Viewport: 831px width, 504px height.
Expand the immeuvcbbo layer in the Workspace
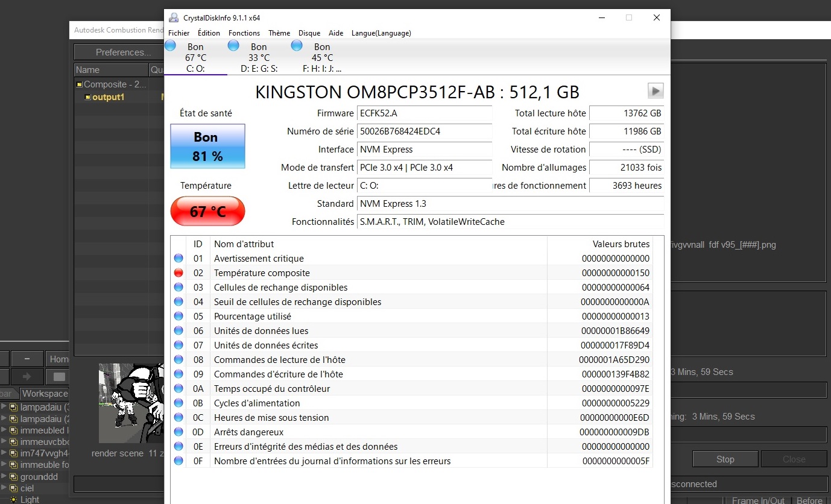click(4, 441)
